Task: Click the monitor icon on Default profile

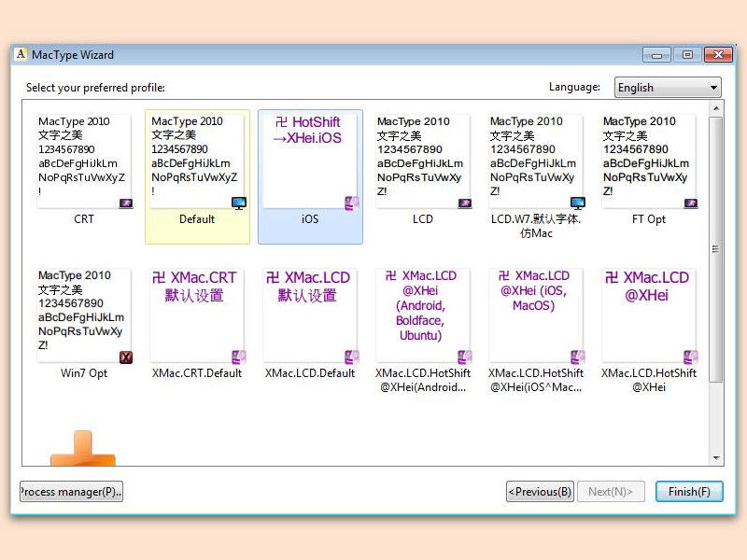Action: (239, 203)
